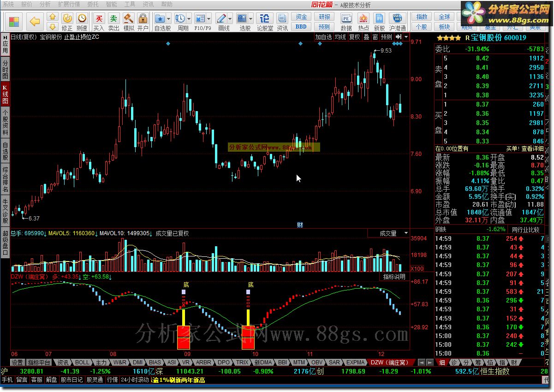
Task: Switch to the BOLL indicator tab
Action: (x=82, y=362)
